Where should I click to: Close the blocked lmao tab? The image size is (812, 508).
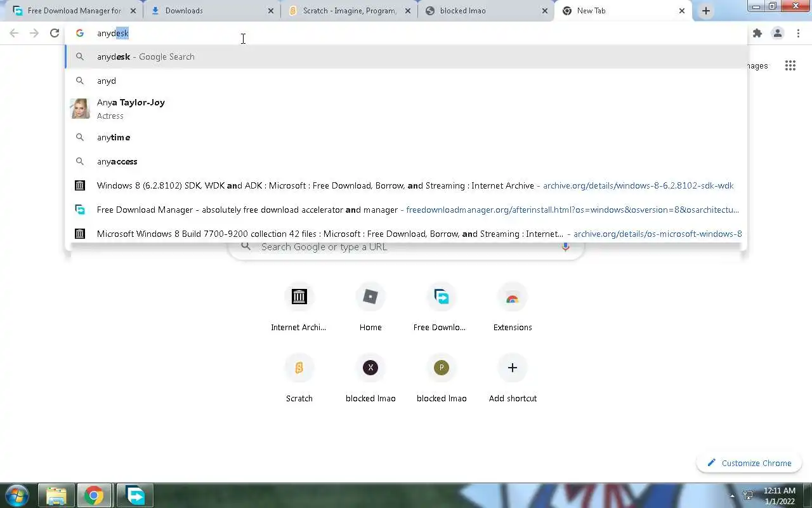pyautogui.click(x=545, y=11)
